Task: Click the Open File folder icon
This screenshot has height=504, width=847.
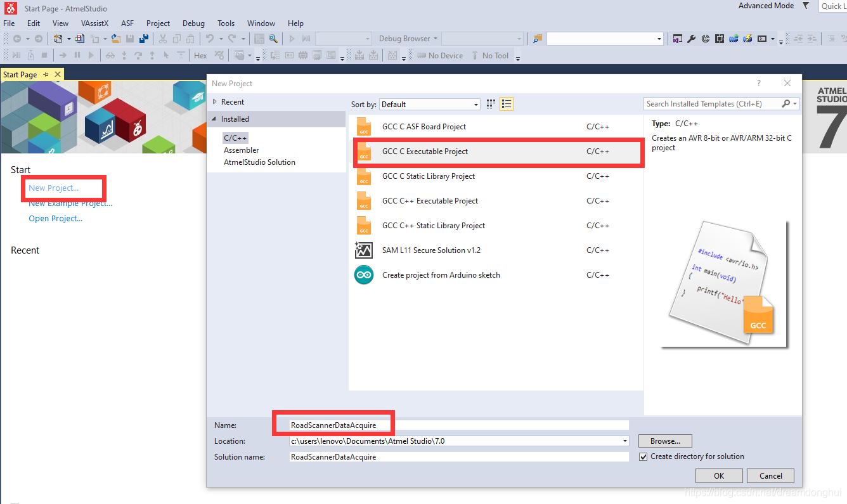Action: coord(117,39)
